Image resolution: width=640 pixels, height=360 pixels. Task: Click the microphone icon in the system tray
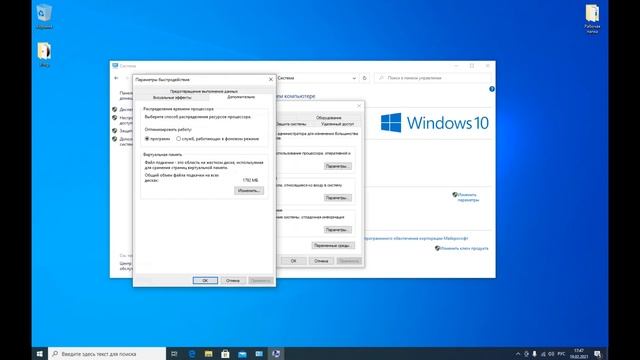534,354
